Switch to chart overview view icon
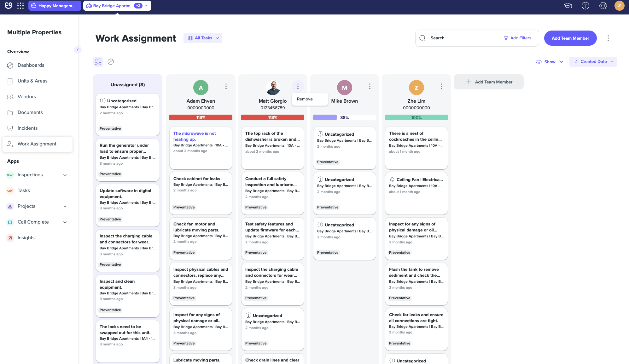629x364 pixels. click(111, 62)
